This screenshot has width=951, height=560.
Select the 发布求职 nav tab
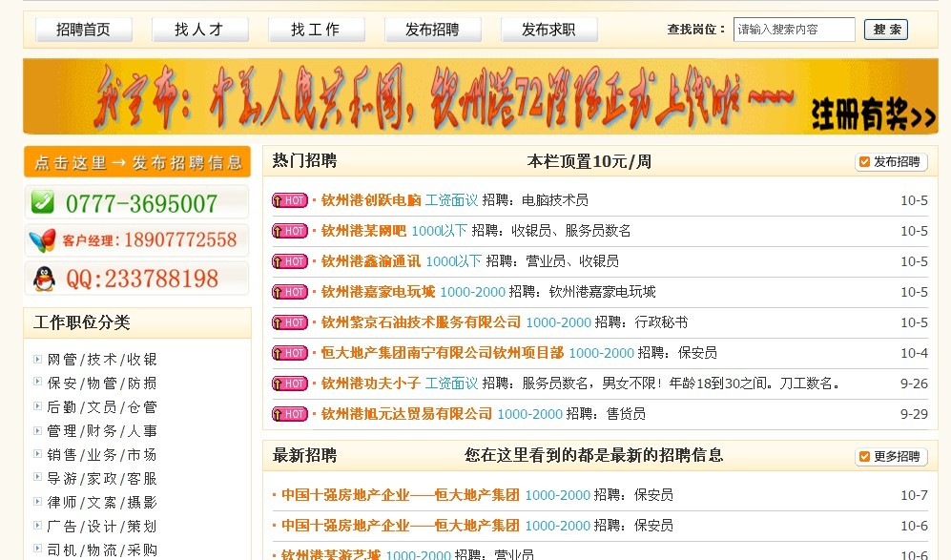(x=549, y=30)
